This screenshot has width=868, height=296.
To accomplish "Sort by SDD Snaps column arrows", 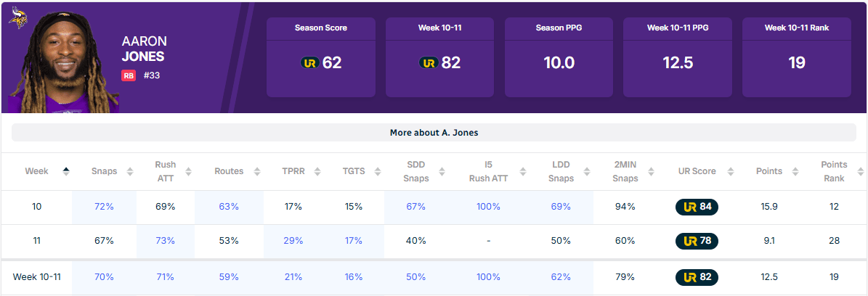I will 442,172.
